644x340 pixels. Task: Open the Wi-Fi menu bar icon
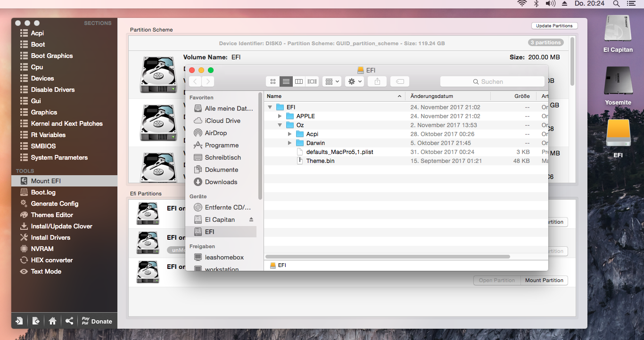coord(522,4)
